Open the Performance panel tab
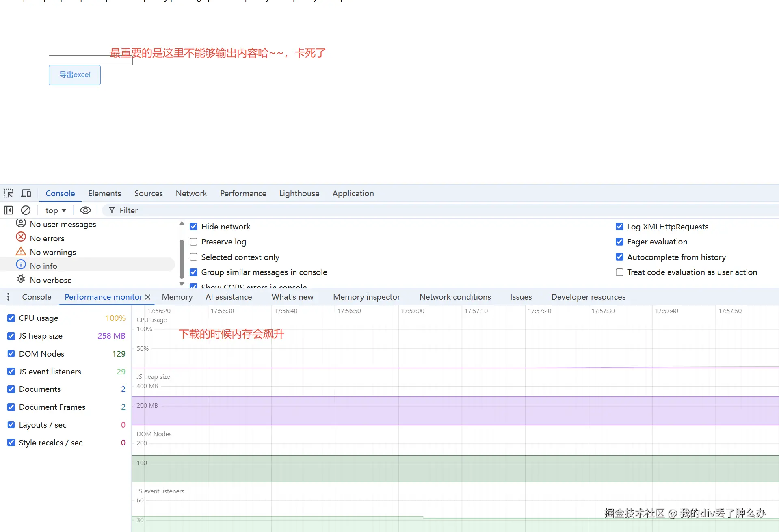This screenshot has height=532, width=779. pyautogui.click(x=243, y=193)
